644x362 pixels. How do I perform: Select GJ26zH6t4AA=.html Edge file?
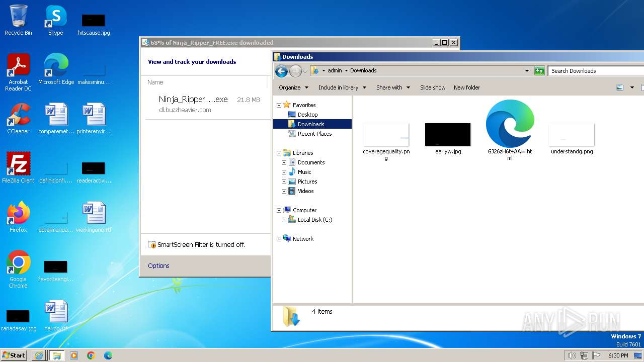(x=510, y=130)
